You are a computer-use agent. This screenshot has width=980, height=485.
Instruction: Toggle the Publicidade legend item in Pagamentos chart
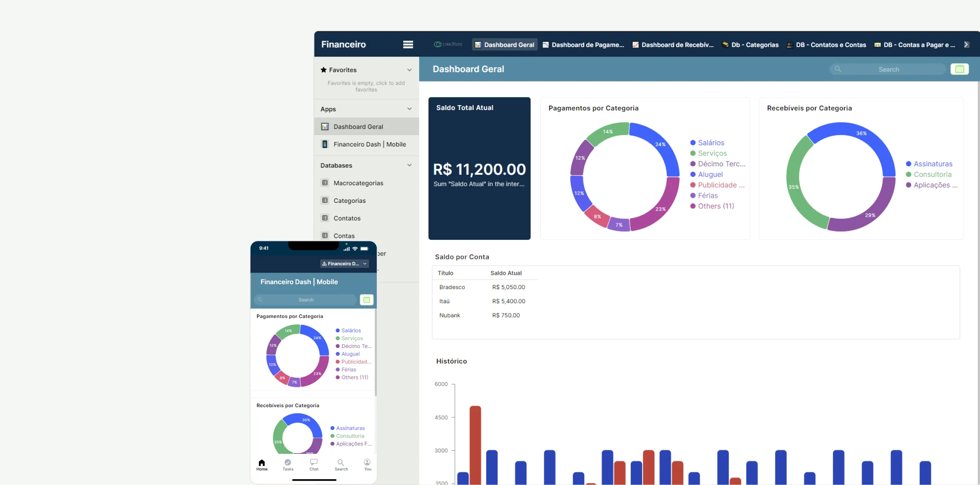coord(717,185)
